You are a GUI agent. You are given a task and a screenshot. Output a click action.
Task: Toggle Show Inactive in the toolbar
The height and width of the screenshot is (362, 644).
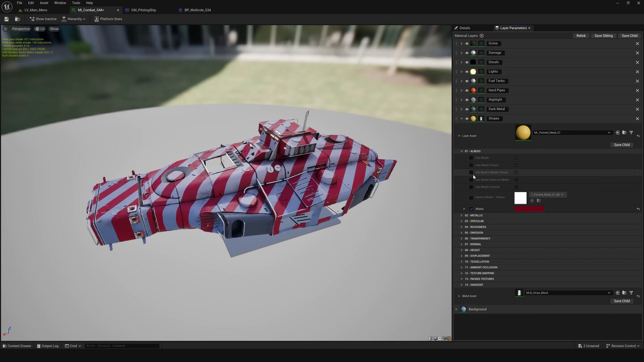point(43,19)
